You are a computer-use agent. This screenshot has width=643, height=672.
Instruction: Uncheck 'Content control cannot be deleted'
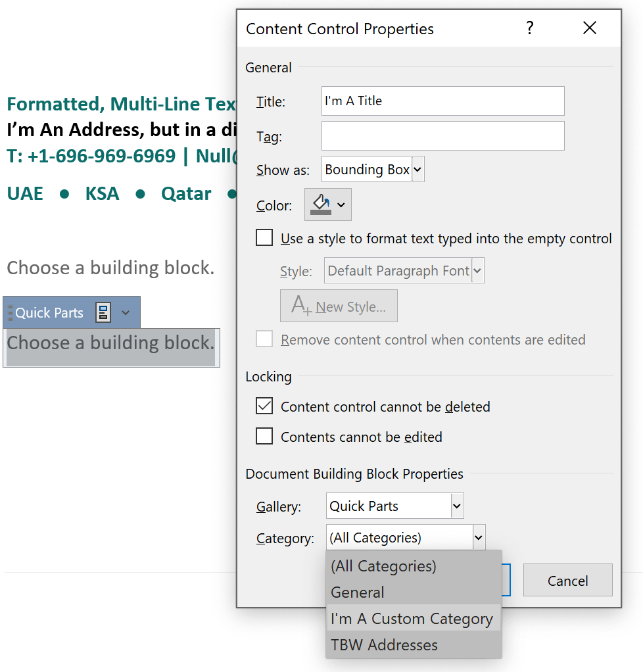(264, 406)
